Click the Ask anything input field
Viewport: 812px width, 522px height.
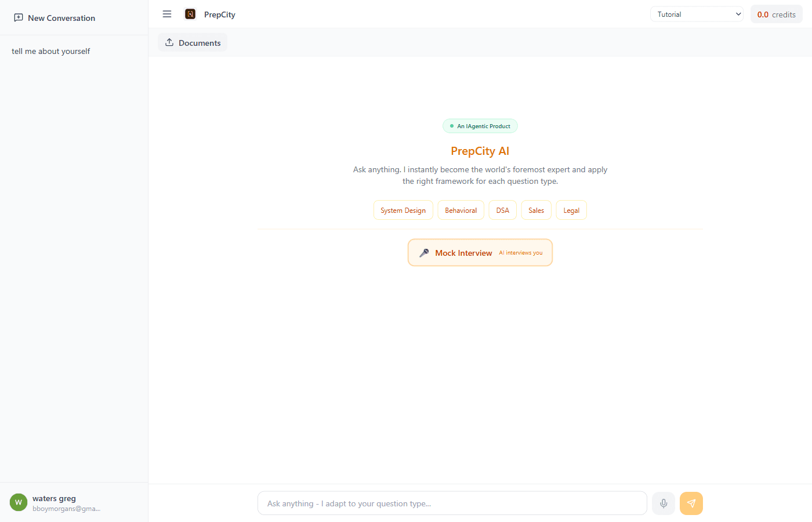point(452,503)
